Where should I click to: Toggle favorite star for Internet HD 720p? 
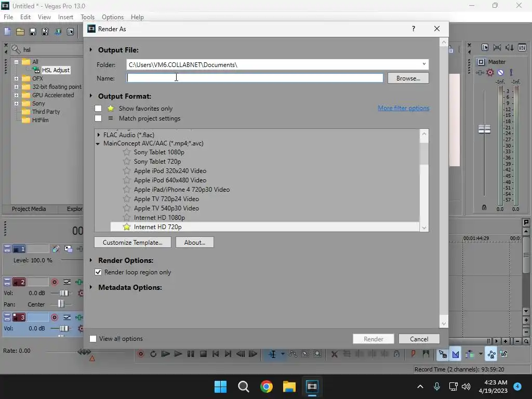(x=127, y=227)
